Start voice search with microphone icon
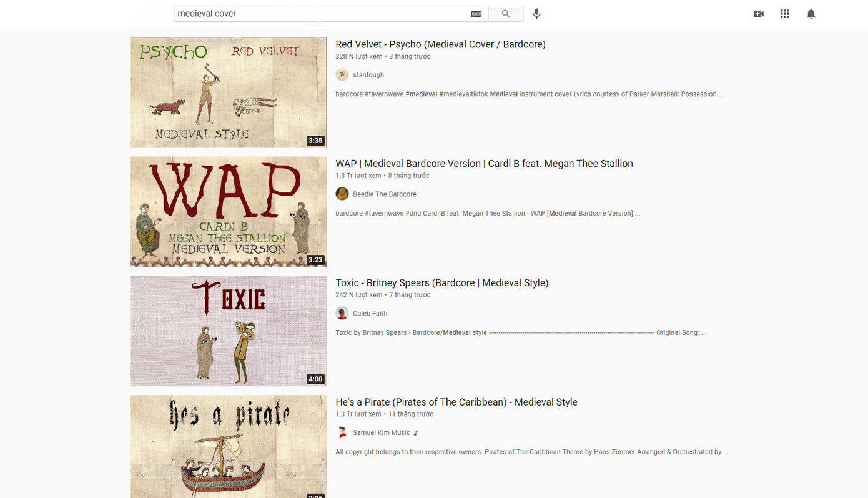Viewport: 868px width, 498px height. click(x=536, y=14)
